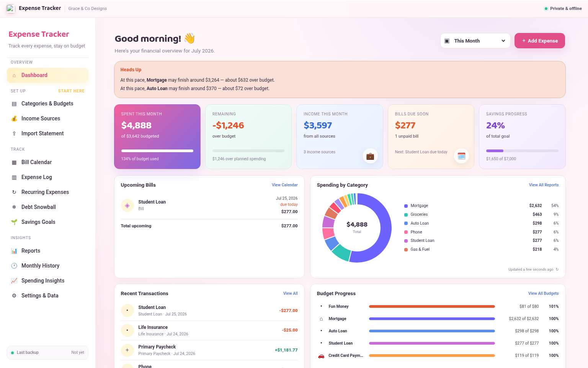This screenshot has height=368, width=588.
Task: Click the Spending Insights chart icon
Action: coord(14,281)
